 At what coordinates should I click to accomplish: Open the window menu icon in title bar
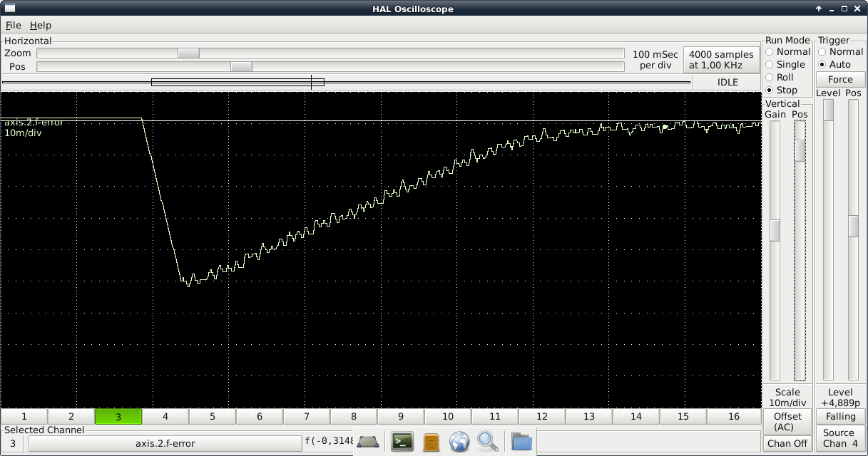(x=10, y=9)
